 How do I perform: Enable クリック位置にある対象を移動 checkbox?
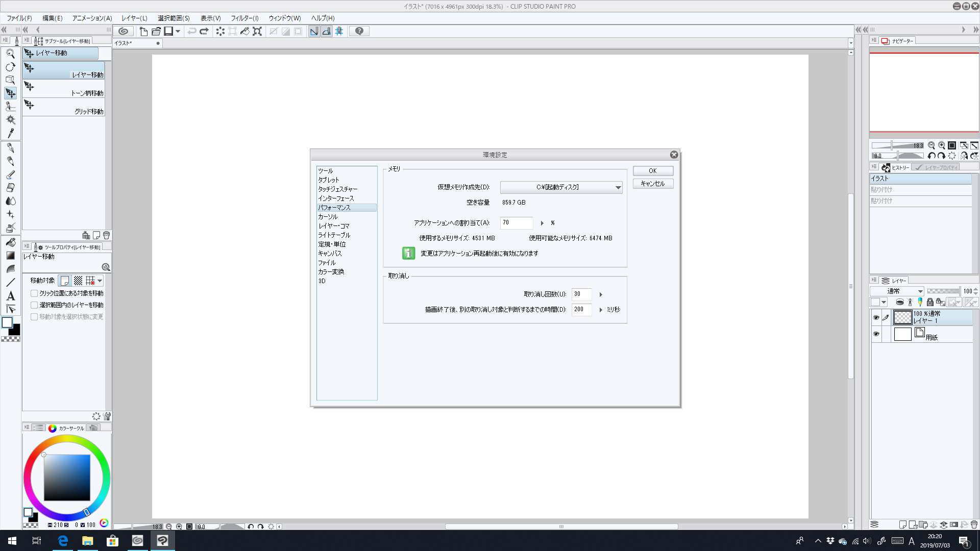[34, 293]
